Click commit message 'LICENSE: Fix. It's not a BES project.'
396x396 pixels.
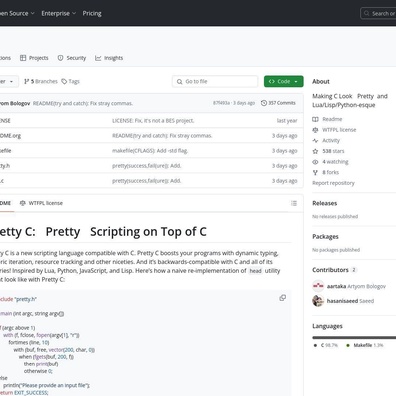click(x=153, y=121)
